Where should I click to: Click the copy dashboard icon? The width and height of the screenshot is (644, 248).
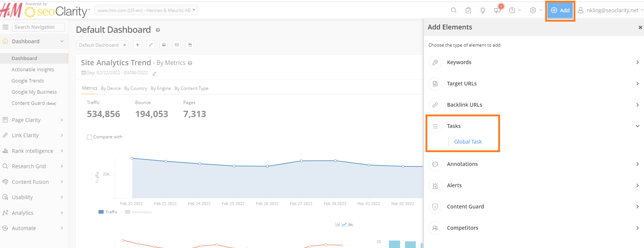(x=190, y=45)
